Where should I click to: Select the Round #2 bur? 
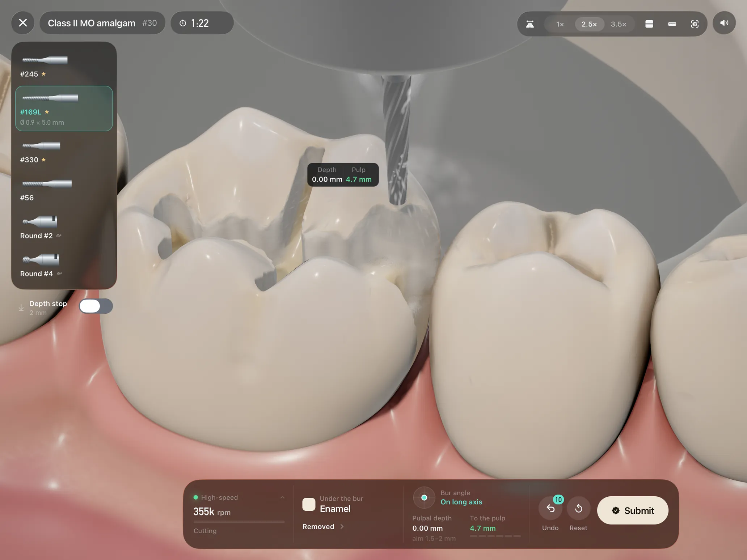(x=64, y=227)
